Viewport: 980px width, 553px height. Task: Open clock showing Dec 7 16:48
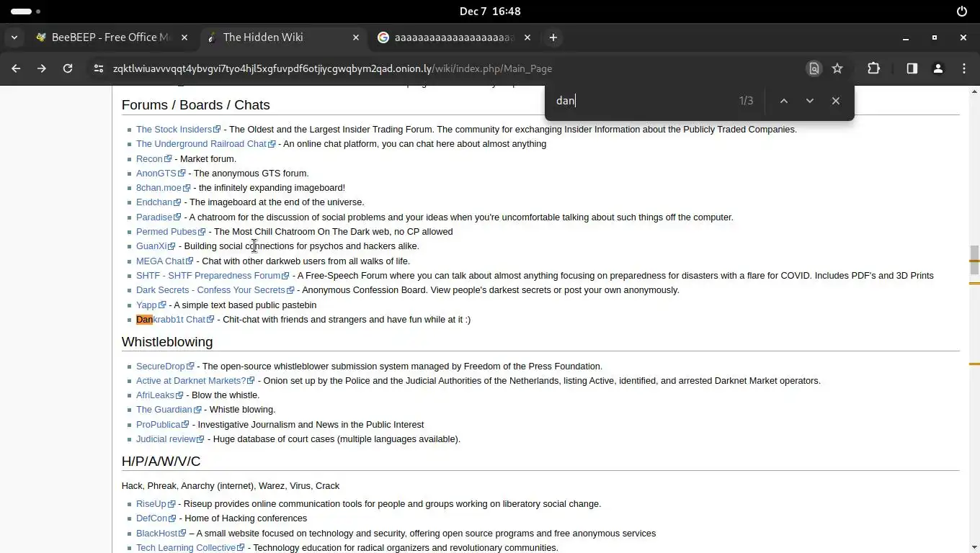490,11
